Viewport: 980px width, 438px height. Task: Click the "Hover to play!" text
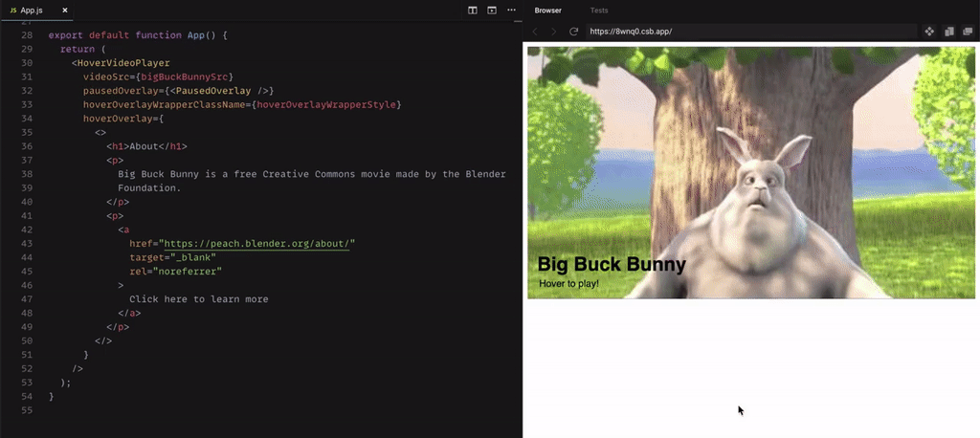tap(568, 284)
